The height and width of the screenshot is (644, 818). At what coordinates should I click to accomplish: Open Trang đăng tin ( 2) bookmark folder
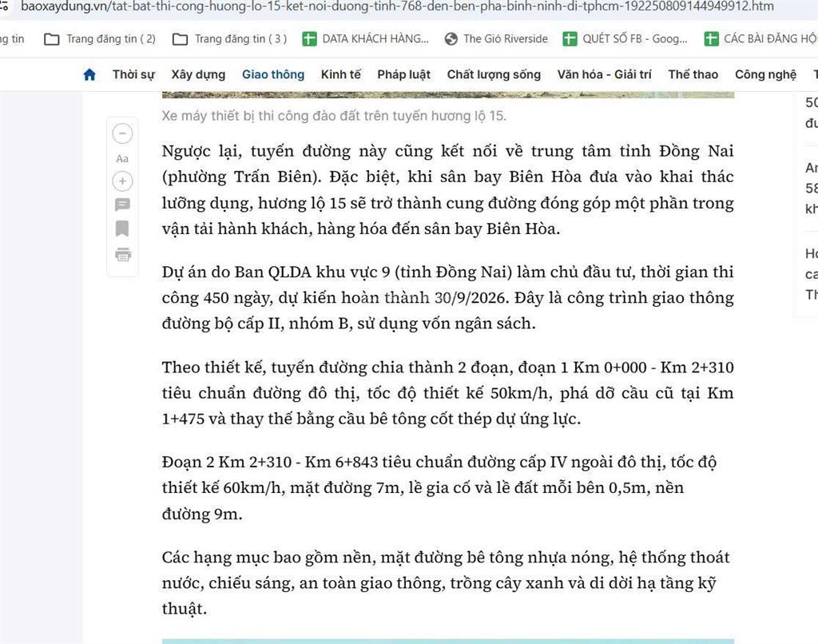tap(100, 38)
